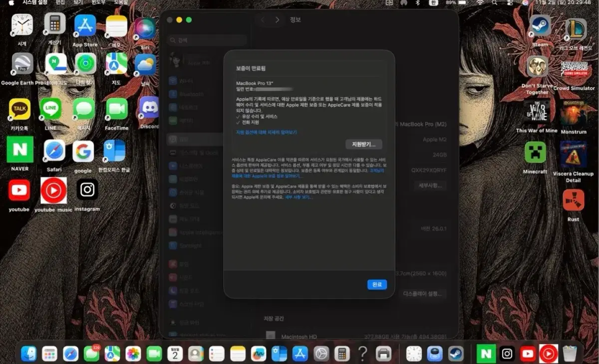Click the back chevron in settings toolbar

(263, 20)
